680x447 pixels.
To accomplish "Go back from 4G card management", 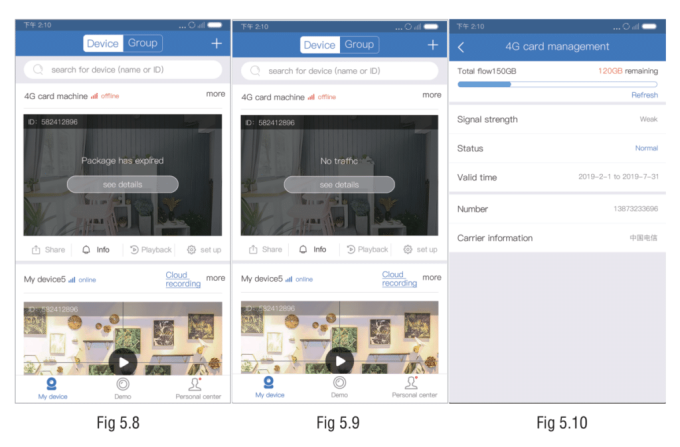I will tap(461, 46).
